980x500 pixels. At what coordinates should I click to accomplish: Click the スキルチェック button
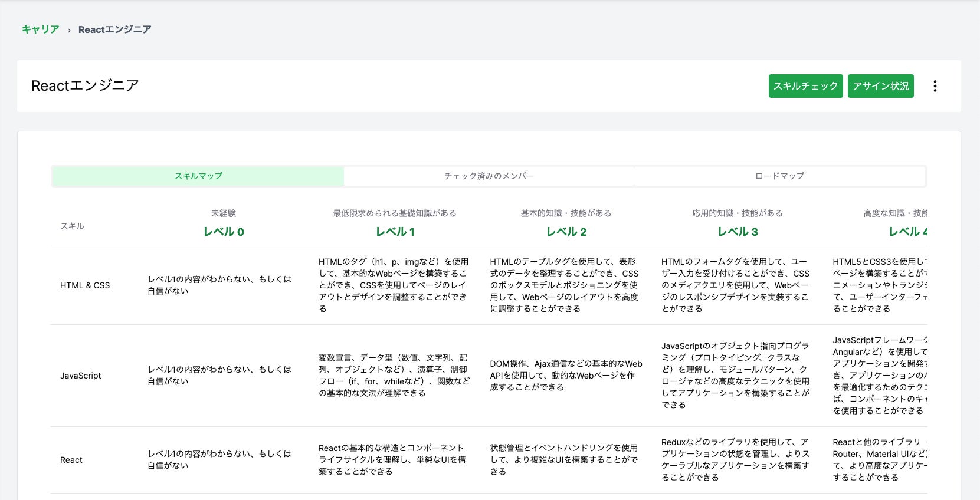[805, 86]
